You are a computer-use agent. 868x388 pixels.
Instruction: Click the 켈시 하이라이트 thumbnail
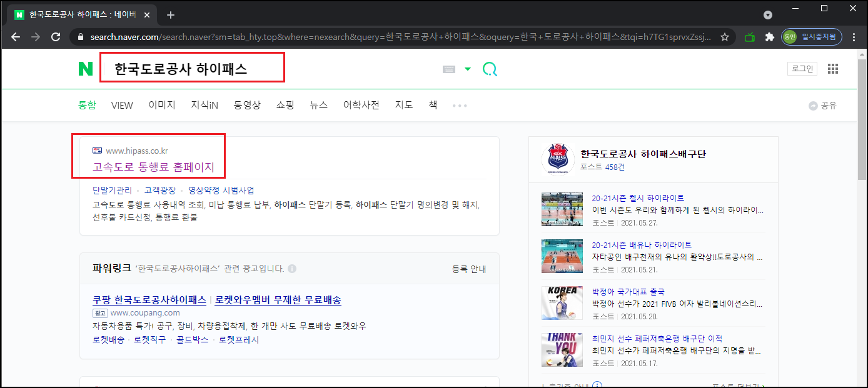coord(562,209)
